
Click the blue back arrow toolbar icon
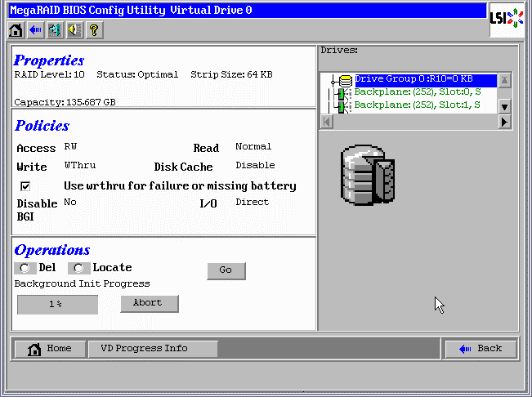coord(35,30)
